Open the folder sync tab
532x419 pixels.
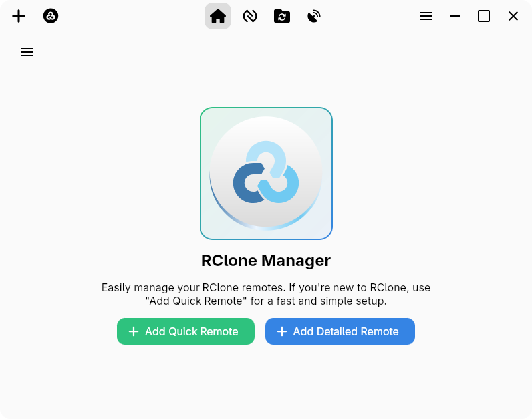click(282, 16)
